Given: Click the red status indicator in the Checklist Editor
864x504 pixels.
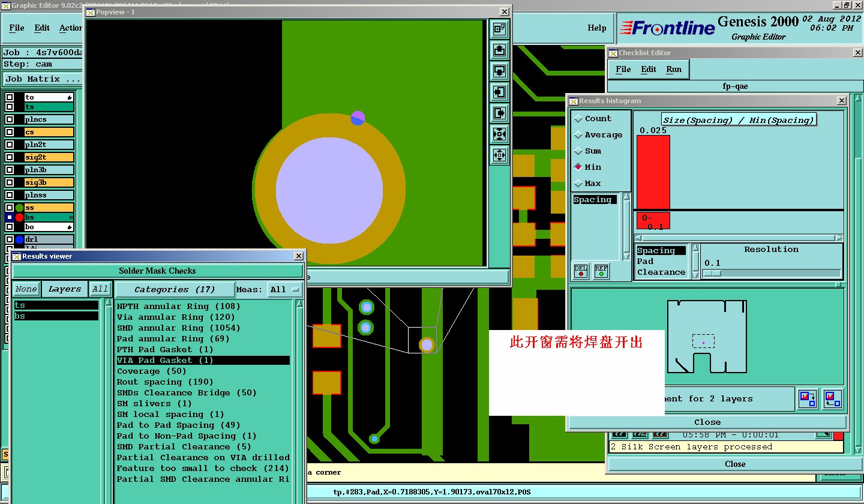Looking at the screenshot, I should [838, 436].
